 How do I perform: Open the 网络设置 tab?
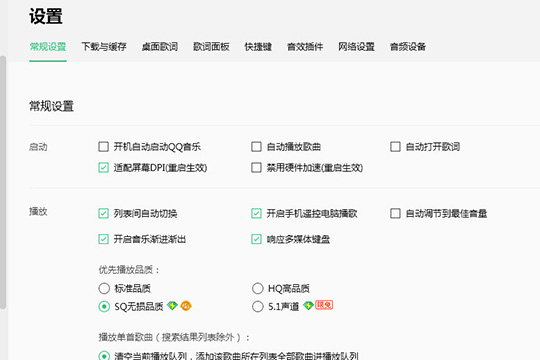coord(356,47)
